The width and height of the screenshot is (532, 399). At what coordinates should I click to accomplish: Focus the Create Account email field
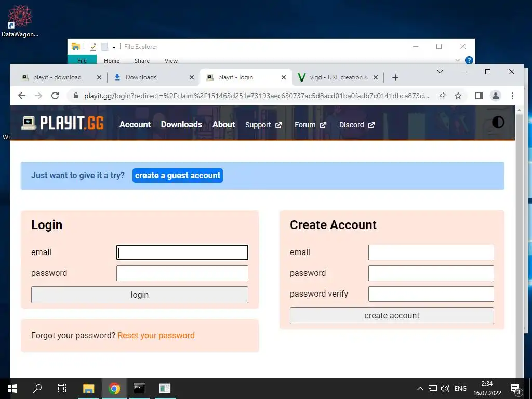[431, 252]
